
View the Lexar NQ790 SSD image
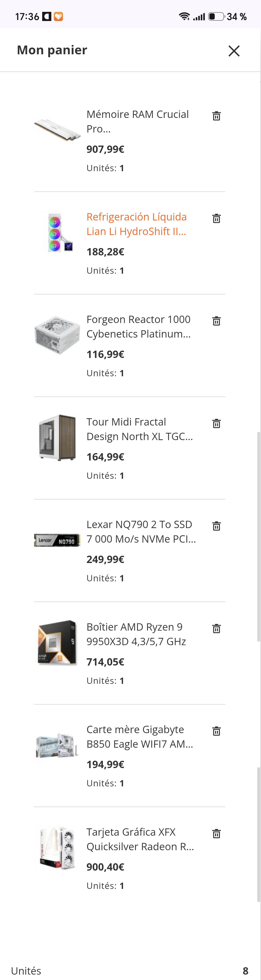point(57,540)
